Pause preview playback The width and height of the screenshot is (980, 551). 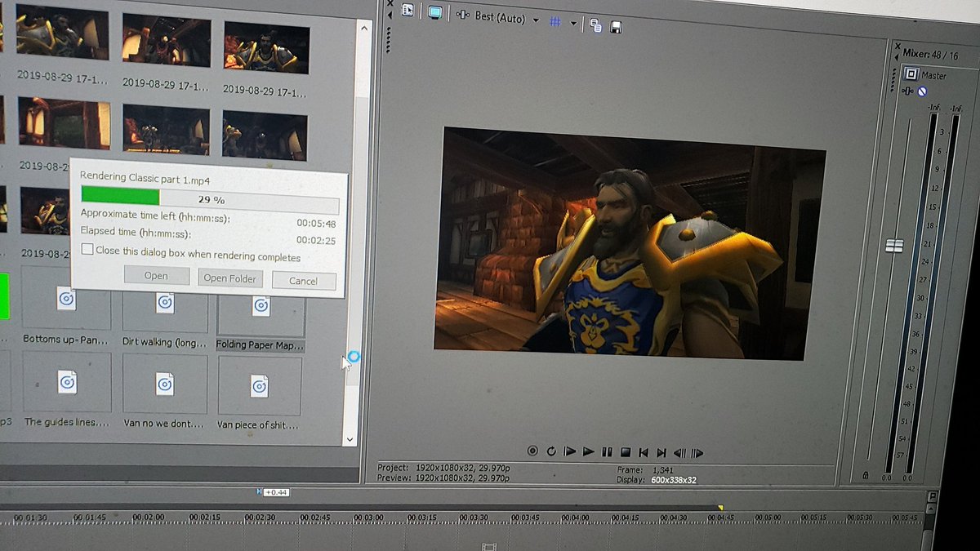tap(607, 451)
